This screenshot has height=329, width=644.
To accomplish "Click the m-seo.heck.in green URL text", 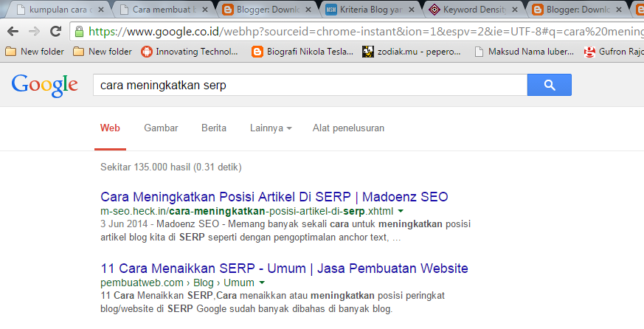I will click(246, 212).
